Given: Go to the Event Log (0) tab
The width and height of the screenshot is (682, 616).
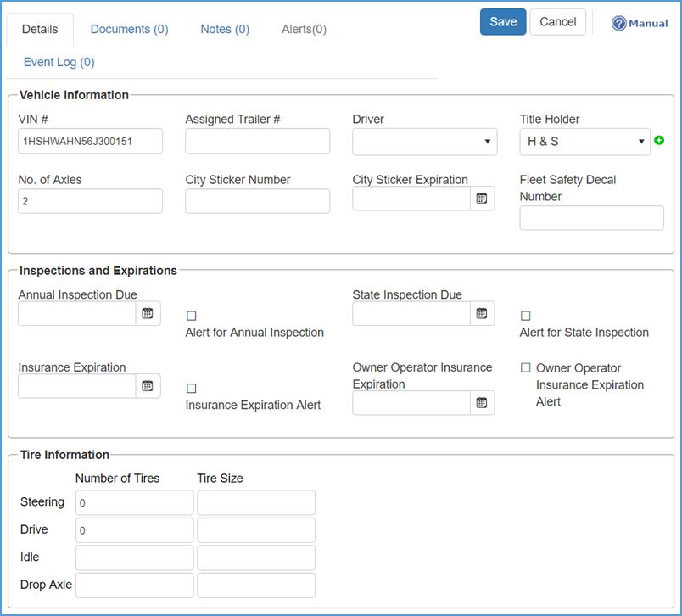Looking at the screenshot, I should [x=59, y=62].
